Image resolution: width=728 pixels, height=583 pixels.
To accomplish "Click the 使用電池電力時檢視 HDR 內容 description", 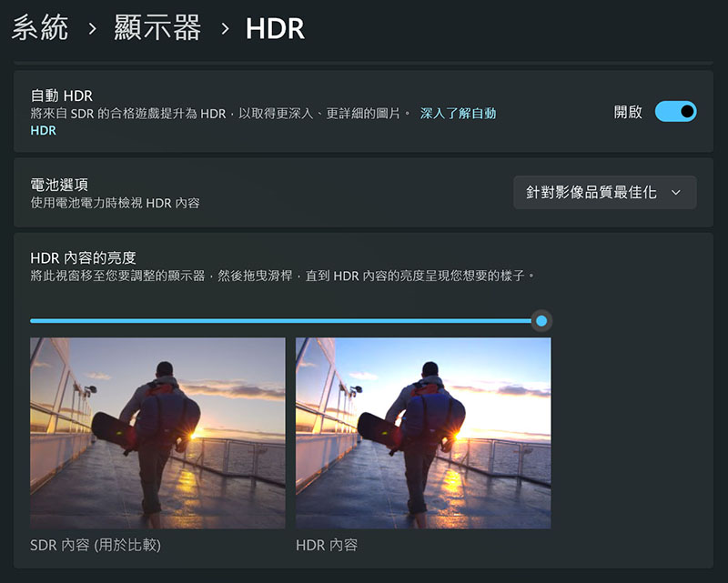I will pos(115,203).
